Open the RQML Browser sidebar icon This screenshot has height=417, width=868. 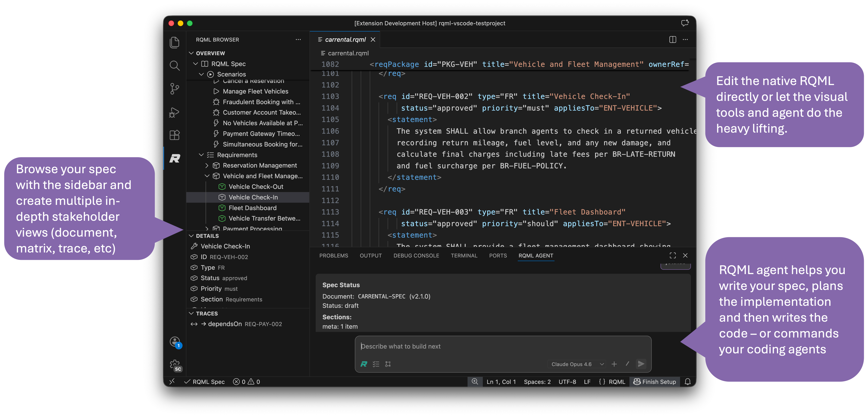coord(175,158)
